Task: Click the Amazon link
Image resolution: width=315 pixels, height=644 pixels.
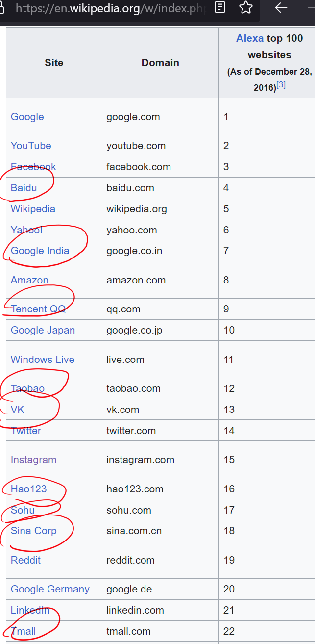Action: point(29,280)
